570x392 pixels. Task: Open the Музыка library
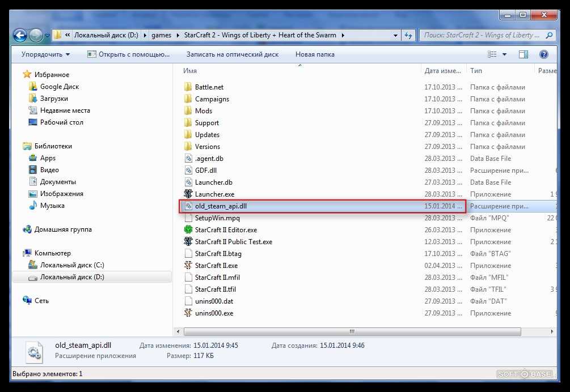[52, 206]
